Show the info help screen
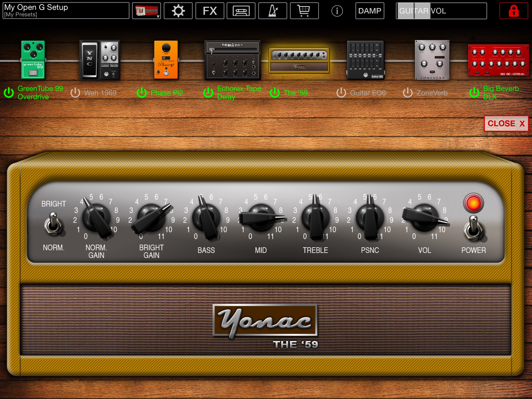The height and width of the screenshot is (399, 532). point(337,11)
